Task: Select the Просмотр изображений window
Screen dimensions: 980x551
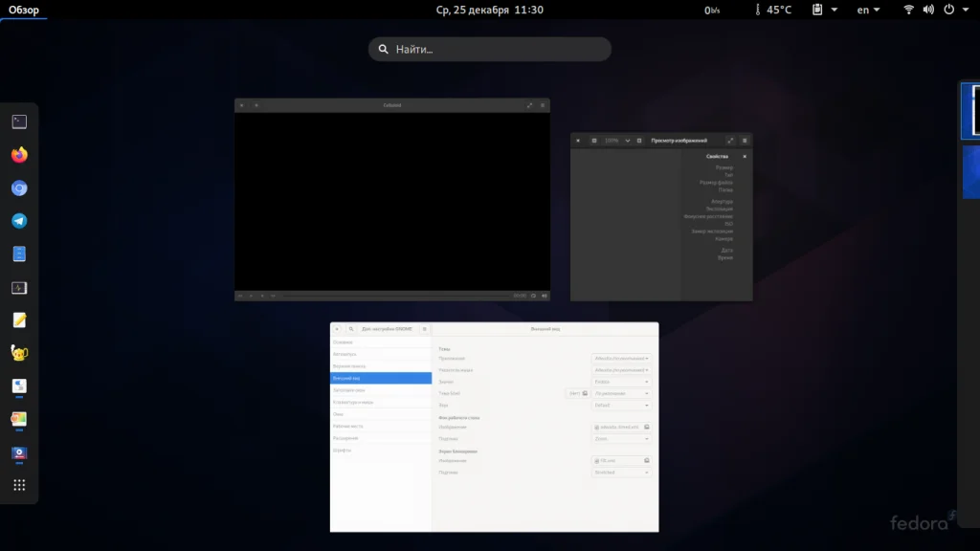Action: 661,217
